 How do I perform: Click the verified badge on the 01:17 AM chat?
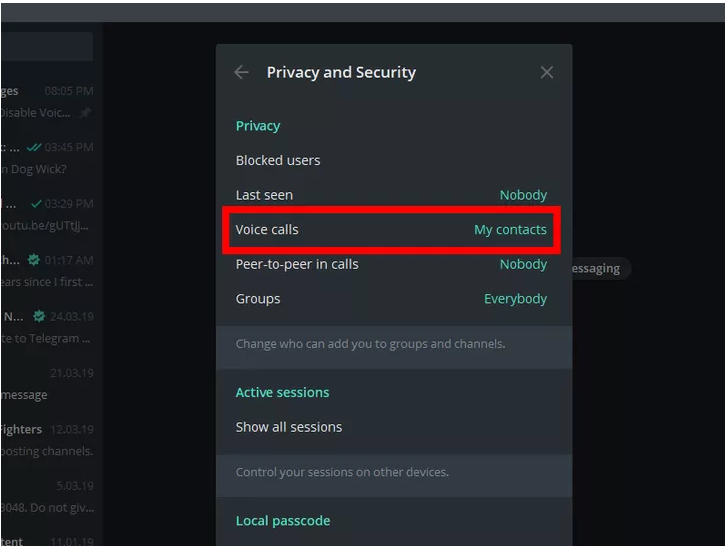click(33, 259)
